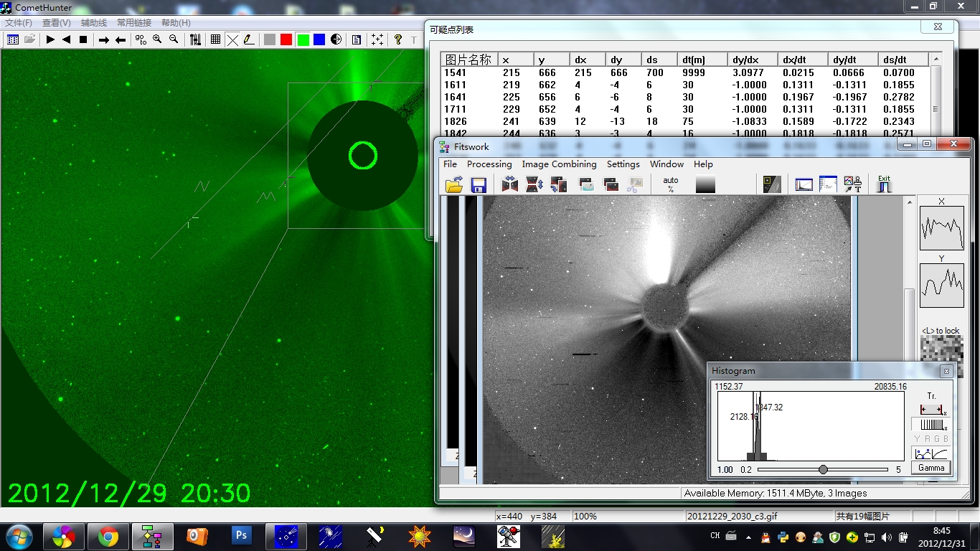Zoom in with magnifier plus icon
980x551 pixels.
click(157, 39)
